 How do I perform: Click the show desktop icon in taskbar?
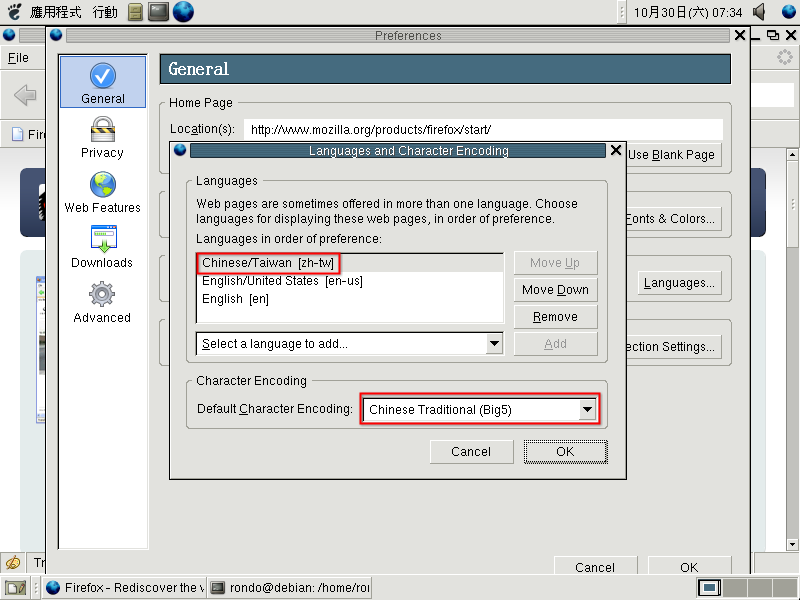coord(15,588)
